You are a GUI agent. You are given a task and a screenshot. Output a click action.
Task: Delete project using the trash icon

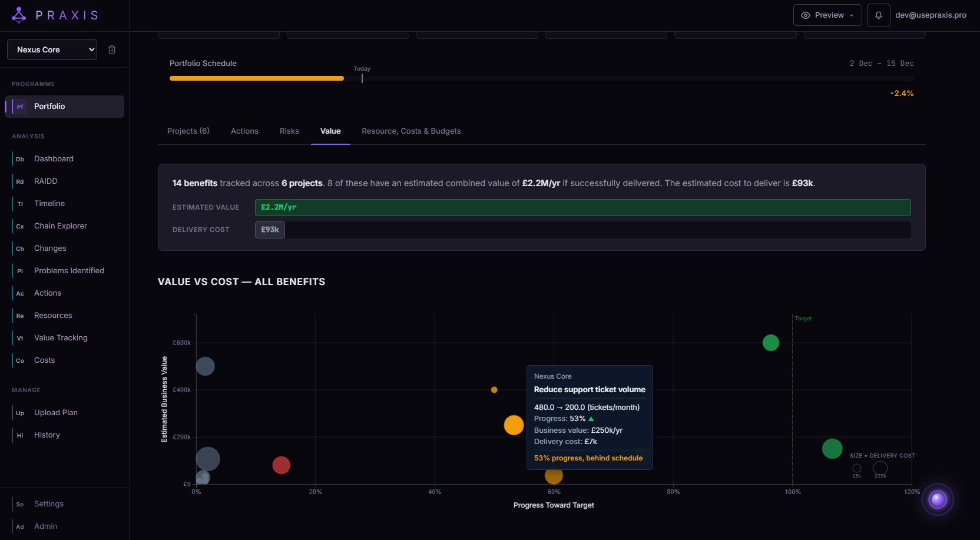112,50
